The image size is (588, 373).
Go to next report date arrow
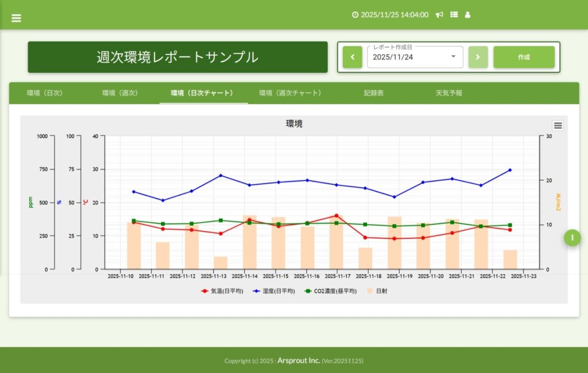pyautogui.click(x=478, y=57)
